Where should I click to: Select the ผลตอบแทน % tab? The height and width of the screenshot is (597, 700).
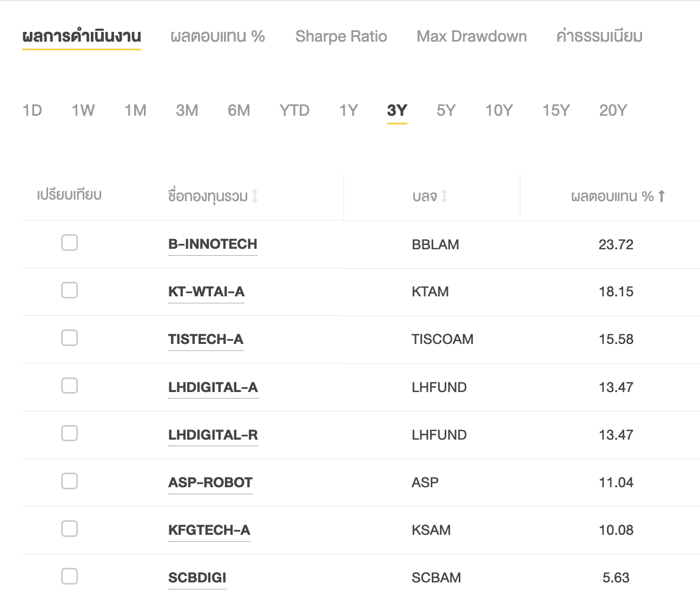coord(217,36)
